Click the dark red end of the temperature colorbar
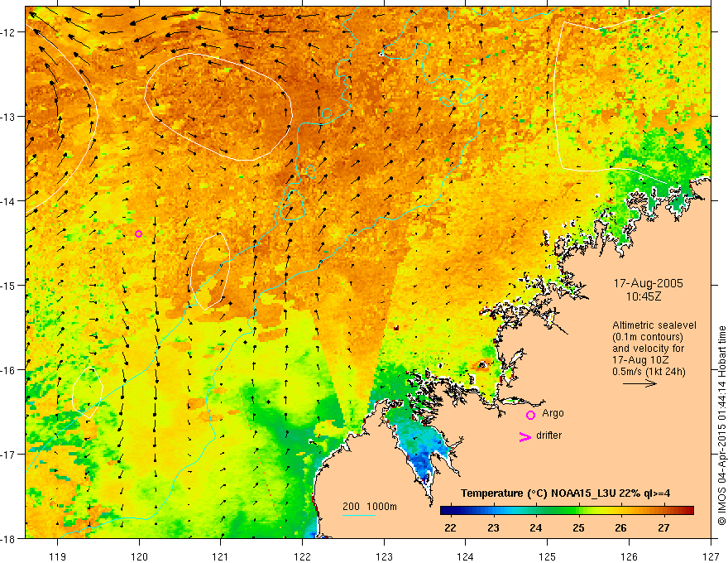 [687, 511]
